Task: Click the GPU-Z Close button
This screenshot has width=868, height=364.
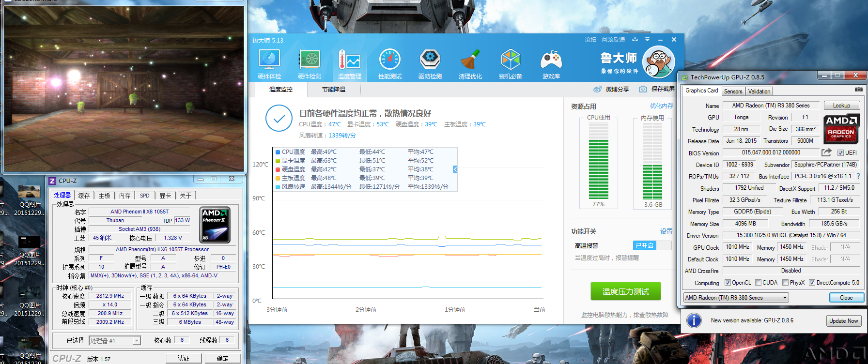Action: (x=846, y=298)
